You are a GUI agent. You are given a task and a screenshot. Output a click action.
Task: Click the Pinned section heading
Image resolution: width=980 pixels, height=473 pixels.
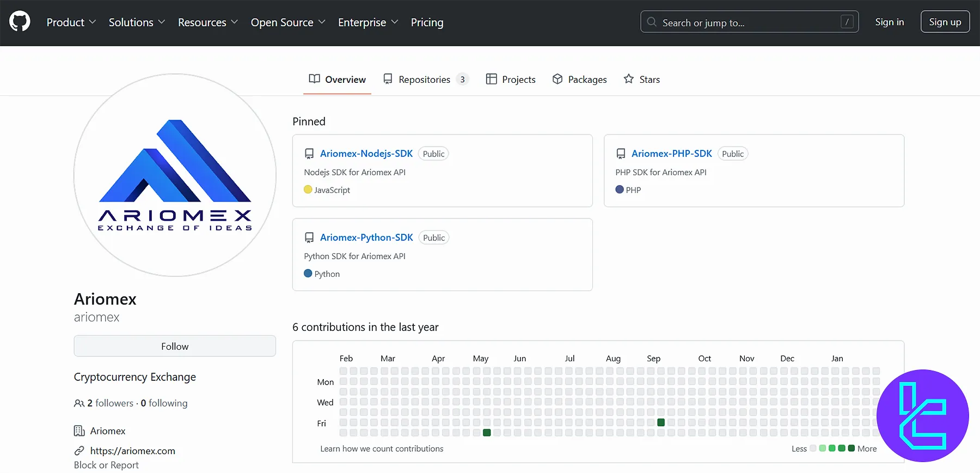(x=309, y=122)
